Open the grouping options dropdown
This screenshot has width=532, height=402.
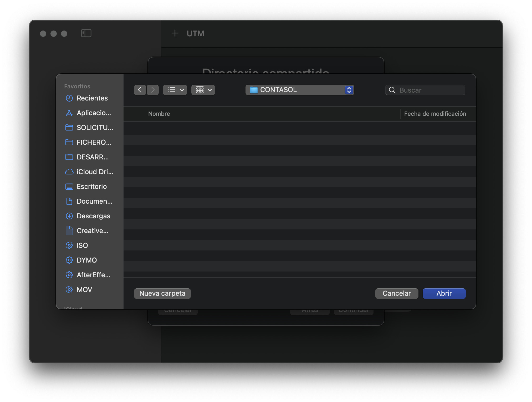click(x=203, y=90)
